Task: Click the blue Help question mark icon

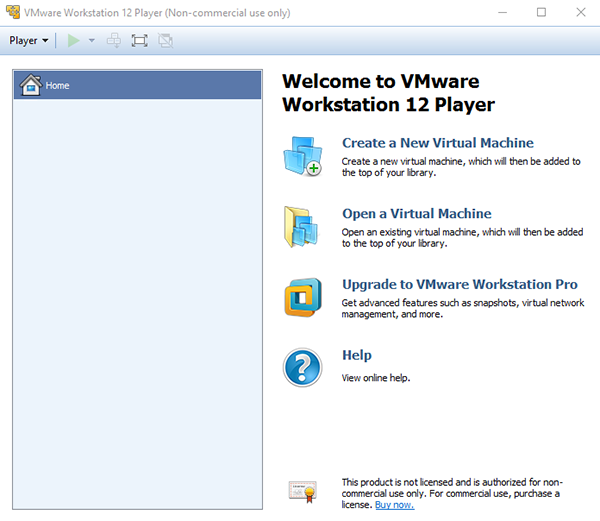Action: click(302, 367)
